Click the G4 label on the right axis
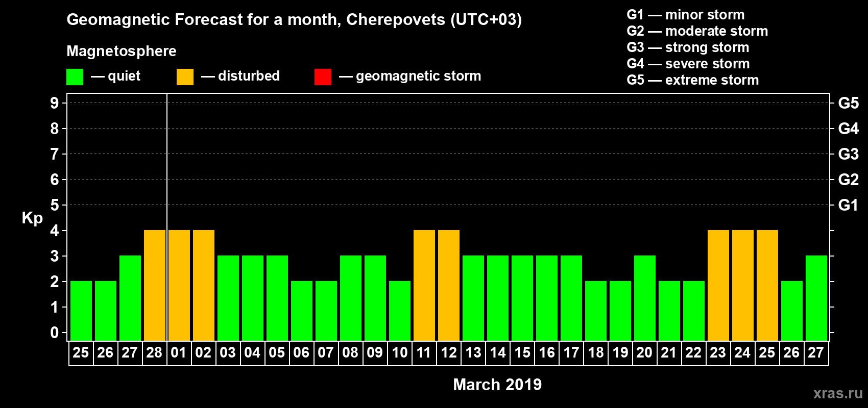This screenshot has height=408, width=868. [x=849, y=129]
